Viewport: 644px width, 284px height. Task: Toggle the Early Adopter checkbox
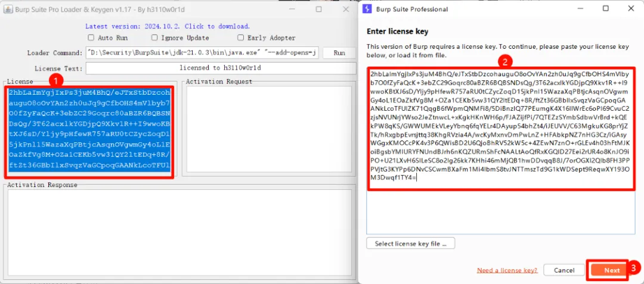click(241, 38)
